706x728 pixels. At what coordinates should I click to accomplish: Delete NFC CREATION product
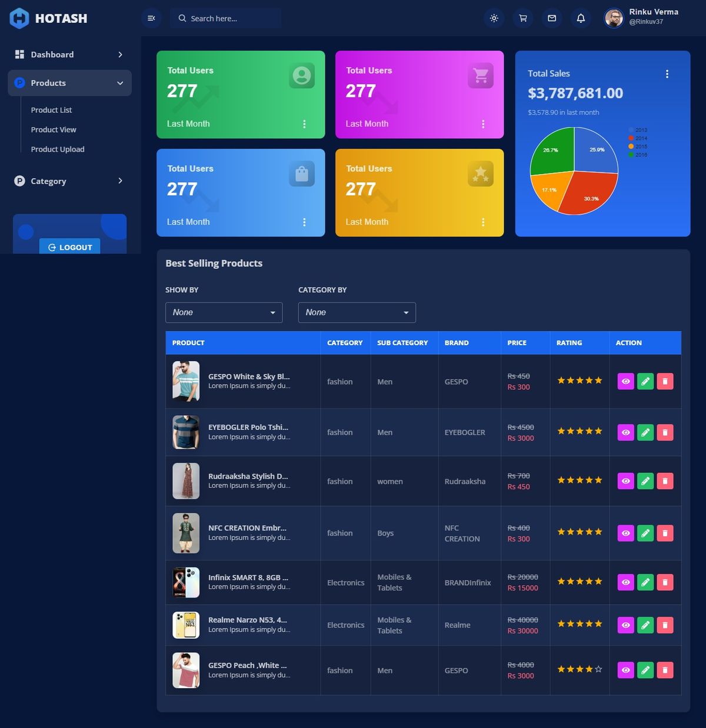(665, 533)
